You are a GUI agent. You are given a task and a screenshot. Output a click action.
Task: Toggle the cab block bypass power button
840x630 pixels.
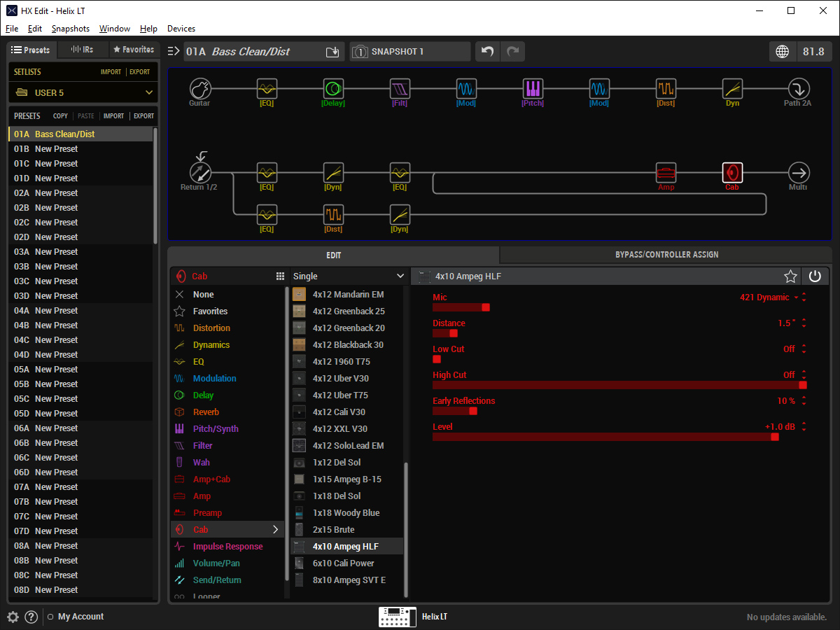(815, 276)
